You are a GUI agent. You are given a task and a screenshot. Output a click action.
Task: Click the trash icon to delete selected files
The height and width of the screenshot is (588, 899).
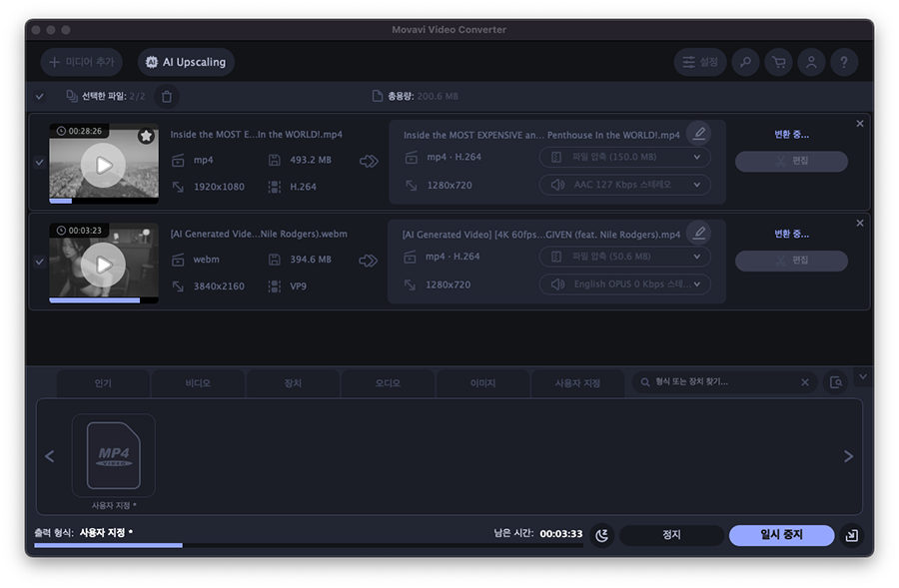coord(167,96)
